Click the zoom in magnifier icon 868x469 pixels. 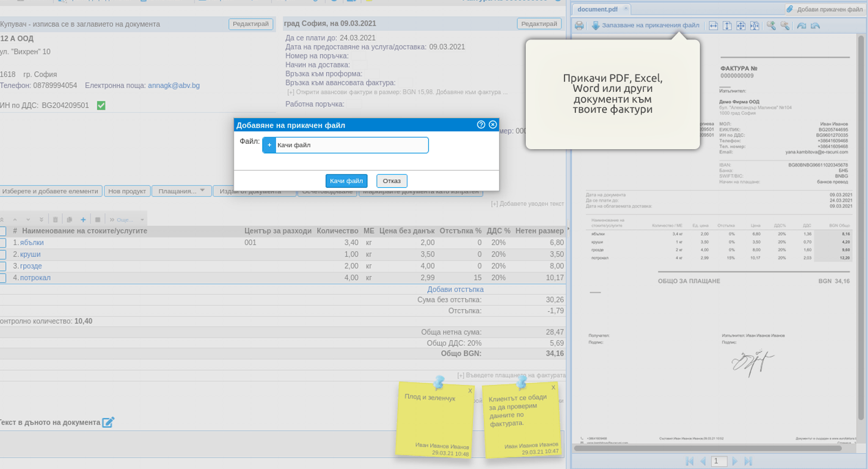771,26
